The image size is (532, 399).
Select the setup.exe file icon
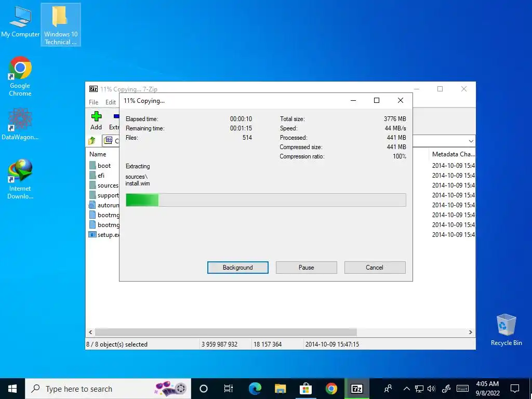[x=92, y=234]
